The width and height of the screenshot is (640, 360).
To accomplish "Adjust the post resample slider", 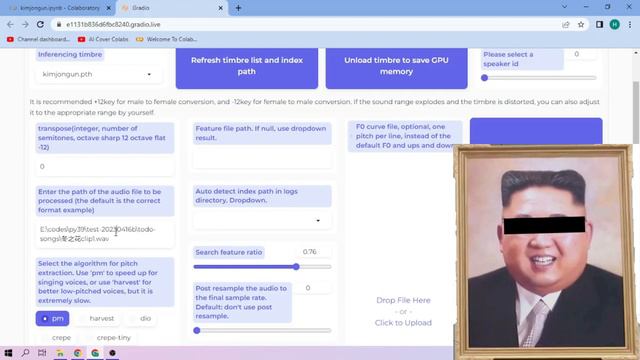I will (x=262, y=331).
